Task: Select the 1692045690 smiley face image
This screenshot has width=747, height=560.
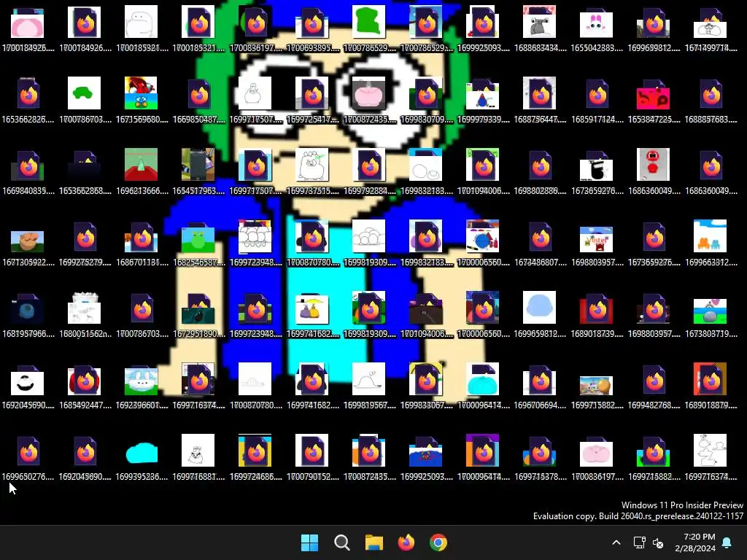Action: 27,380
